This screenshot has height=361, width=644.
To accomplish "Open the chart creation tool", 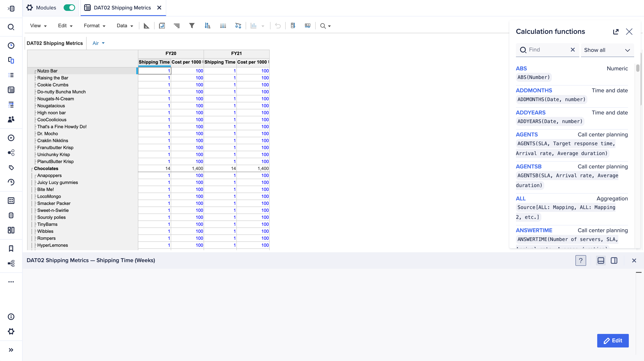I will tap(254, 25).
